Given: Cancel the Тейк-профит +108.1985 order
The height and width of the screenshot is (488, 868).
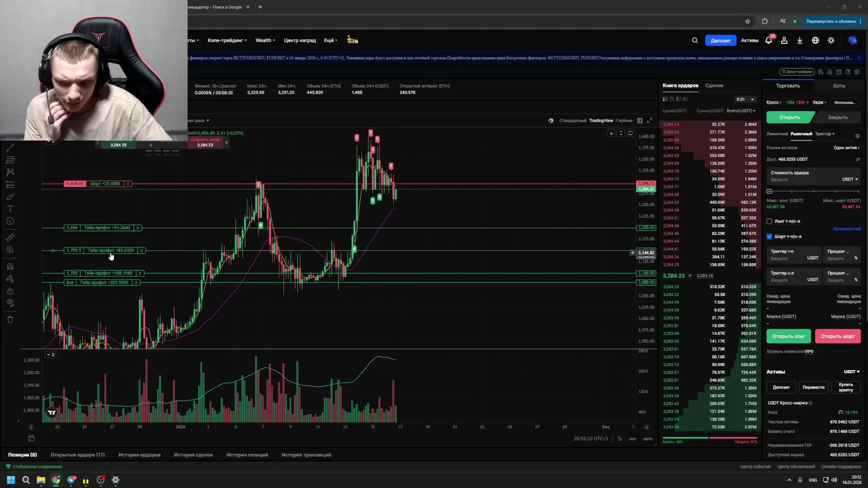Looking at the screenshot, I should tap(140, 273).
